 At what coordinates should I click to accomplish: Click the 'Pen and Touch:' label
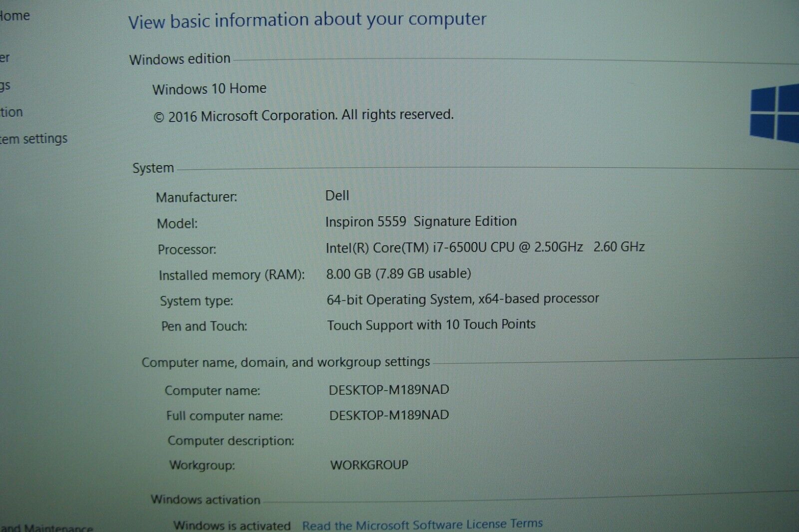[x=204, y=326]
